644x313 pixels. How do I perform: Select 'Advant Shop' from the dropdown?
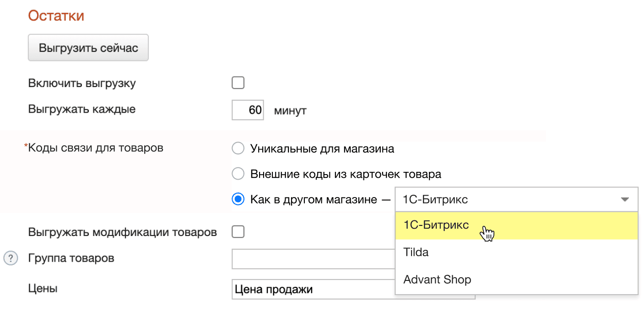[437, 279]
